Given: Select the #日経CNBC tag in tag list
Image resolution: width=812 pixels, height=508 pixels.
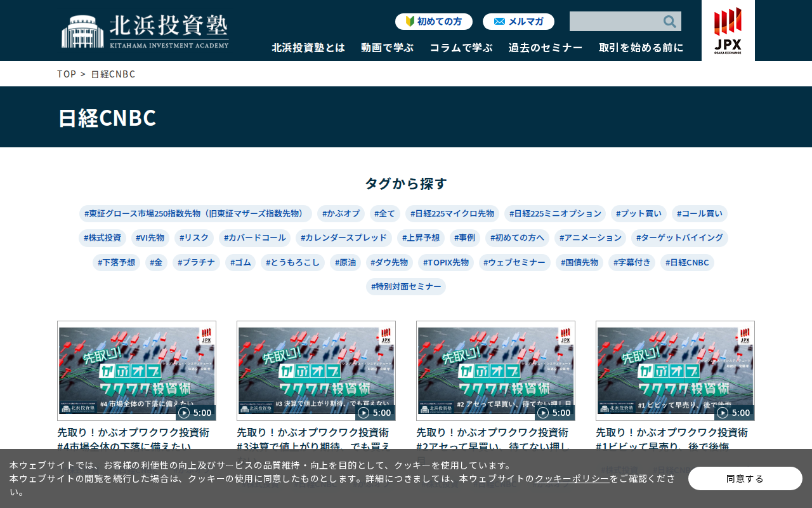Looking at the screenshot, I should tap(687, 263).
